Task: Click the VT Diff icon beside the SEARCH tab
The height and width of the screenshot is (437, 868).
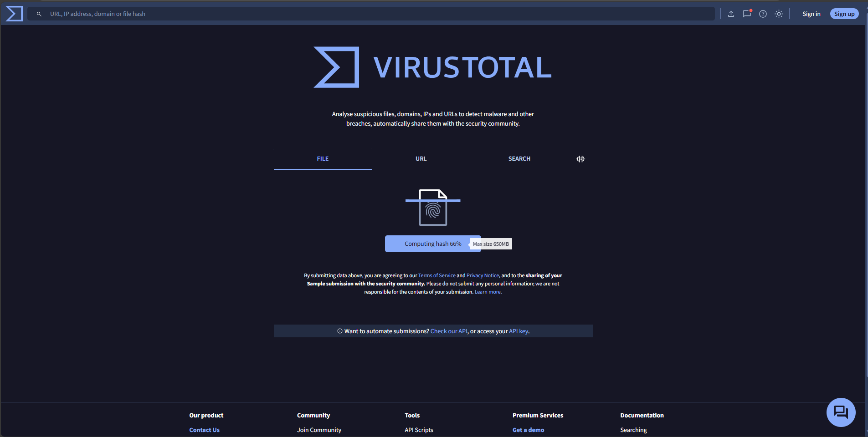Action: tap(580, 158)
